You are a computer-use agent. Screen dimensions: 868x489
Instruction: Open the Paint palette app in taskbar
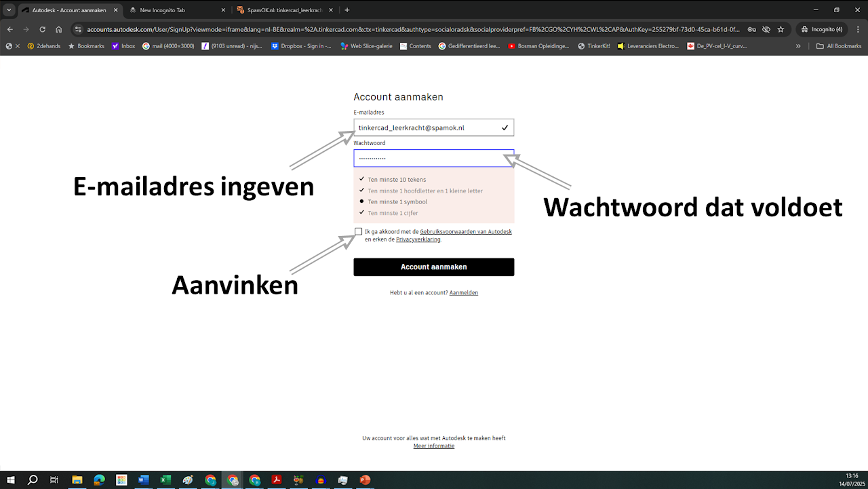(x=188, y=480)
